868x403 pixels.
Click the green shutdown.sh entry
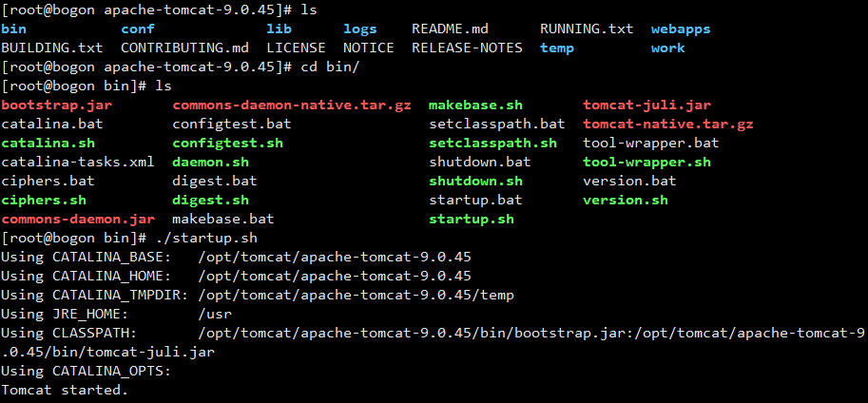click(475, 181)
